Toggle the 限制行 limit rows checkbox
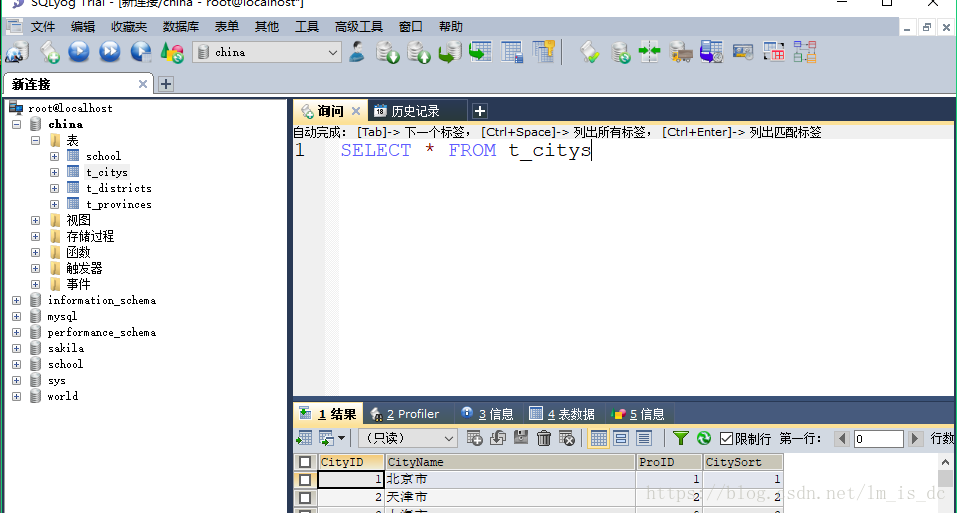The height and width of the screenshot is (513, 957). (726, 438)
